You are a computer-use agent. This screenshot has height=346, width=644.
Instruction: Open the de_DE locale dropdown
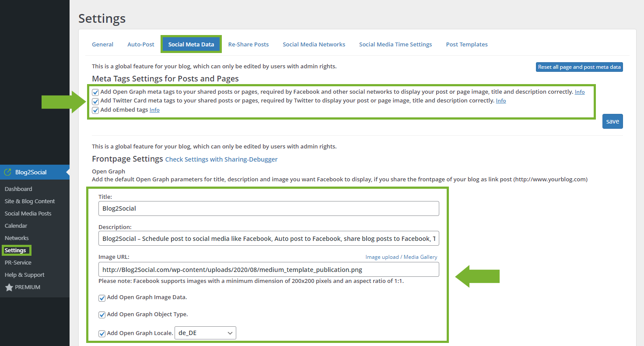(x=205, y=333)
